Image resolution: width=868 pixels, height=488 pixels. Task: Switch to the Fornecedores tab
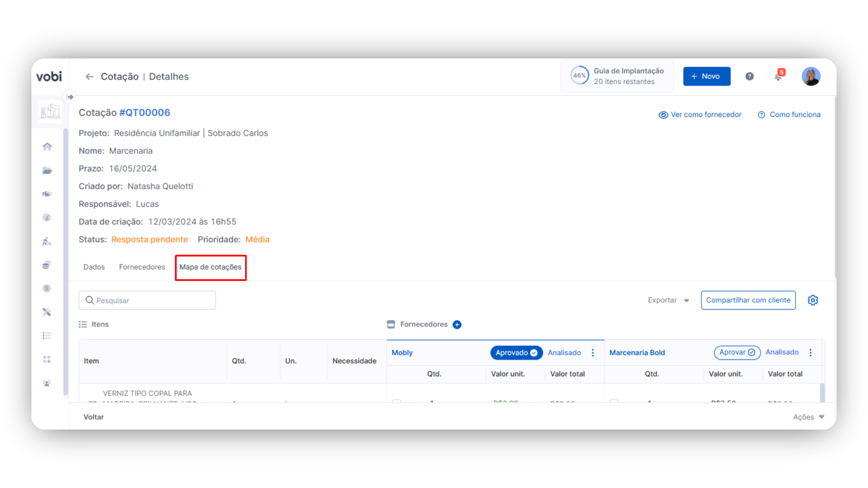[142, 267]
